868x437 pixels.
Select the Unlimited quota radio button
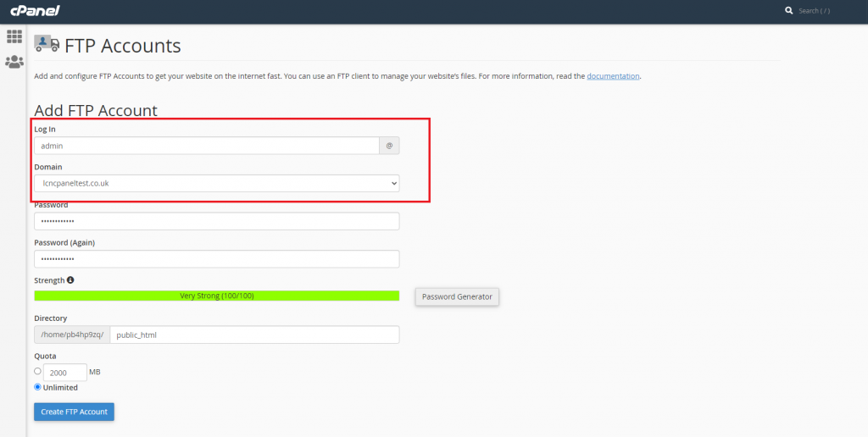(x=37, y=387)
